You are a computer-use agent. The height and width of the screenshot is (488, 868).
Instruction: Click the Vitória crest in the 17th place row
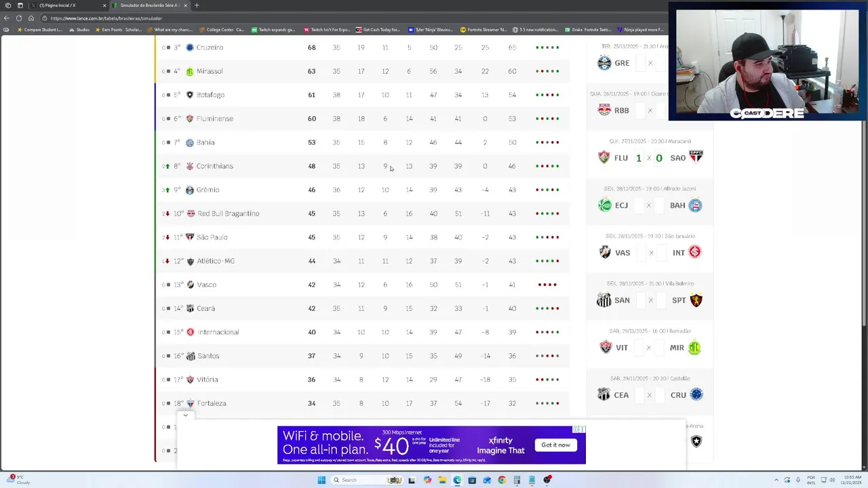click(191, 380)
